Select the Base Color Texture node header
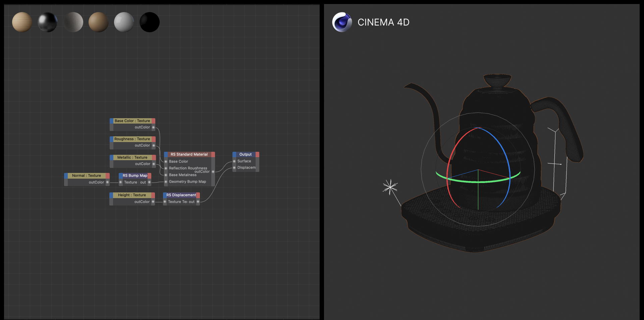The height and width of the screenshot is (320, 644). pyautogui.click(x=132, y=121)
